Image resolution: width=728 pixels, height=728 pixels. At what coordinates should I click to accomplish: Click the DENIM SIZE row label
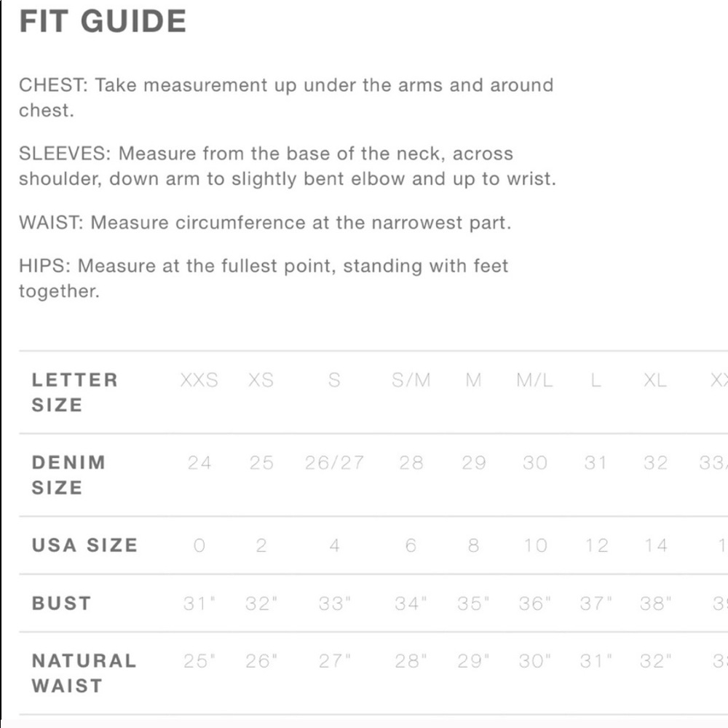pyautogui.click(x=68, y=475)
